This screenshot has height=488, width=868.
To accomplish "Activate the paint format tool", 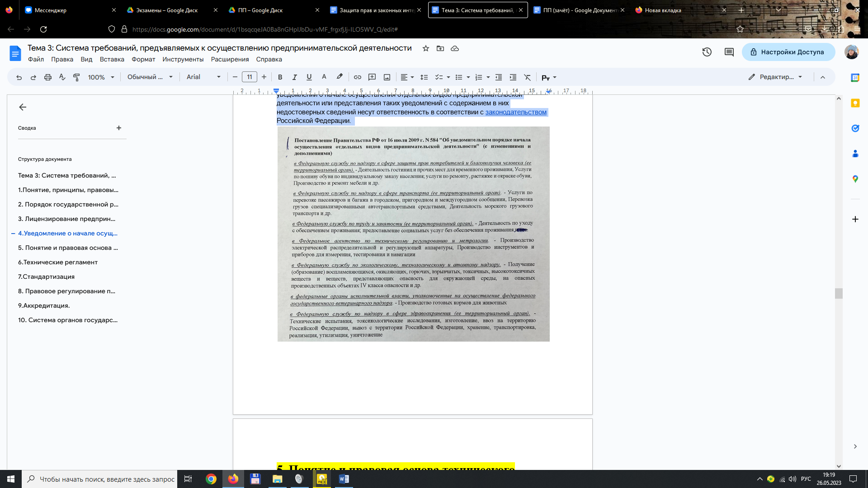I will (x=77, y=77).
